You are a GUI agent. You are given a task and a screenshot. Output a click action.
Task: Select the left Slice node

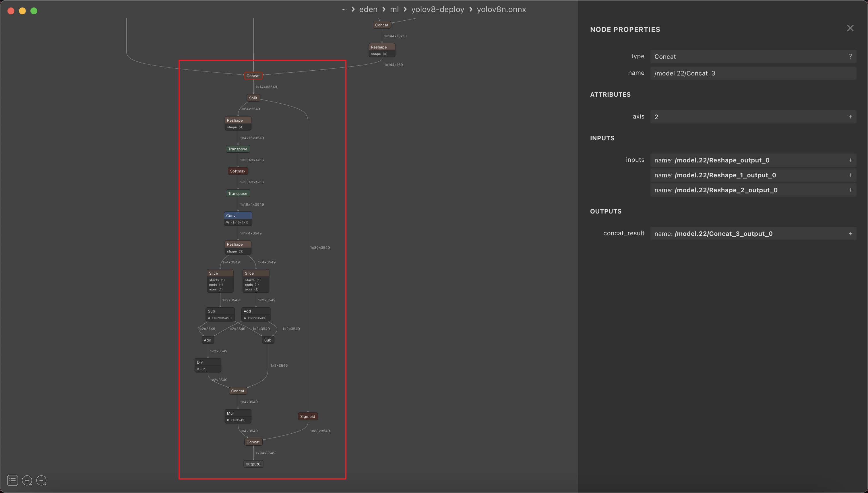click(x=220, y=281)
